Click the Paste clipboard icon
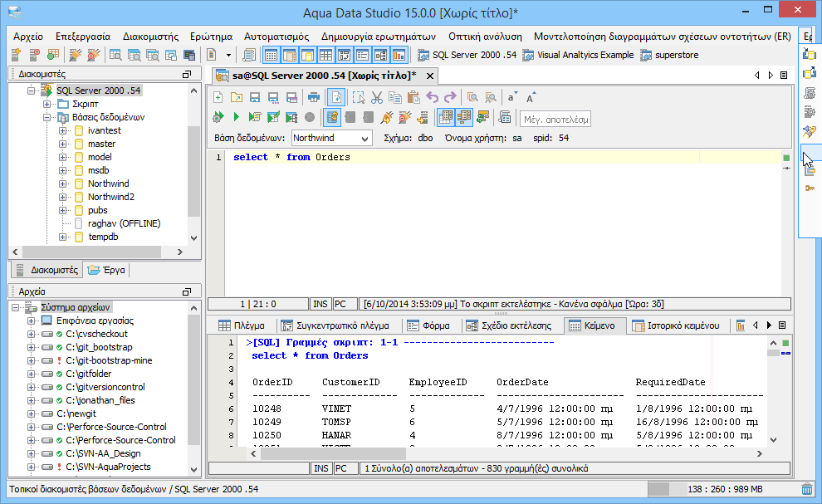 (413, 97)
